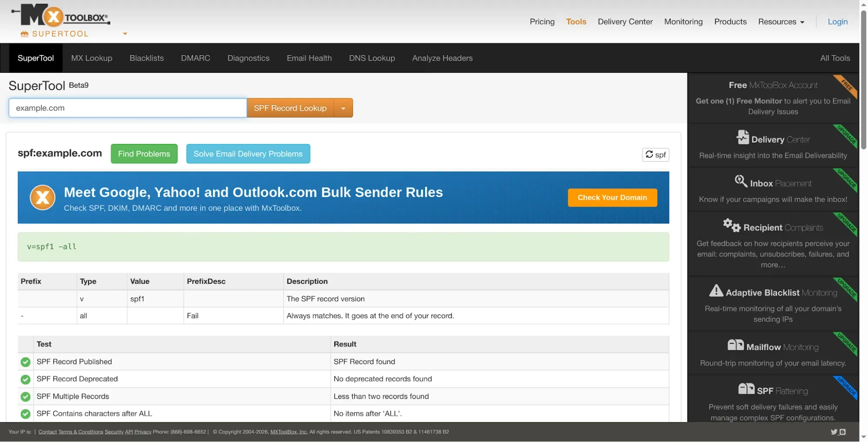Screen dimensions: 868x442
Task: Open Monitoring in top navigation
Action: tap(683, 22)
